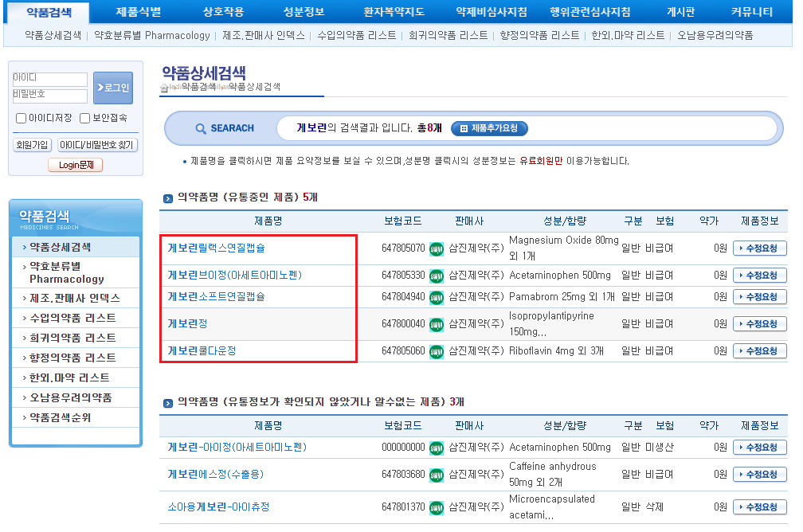
Task: Click the 아이디 input field
Action: tap(50, 78)
